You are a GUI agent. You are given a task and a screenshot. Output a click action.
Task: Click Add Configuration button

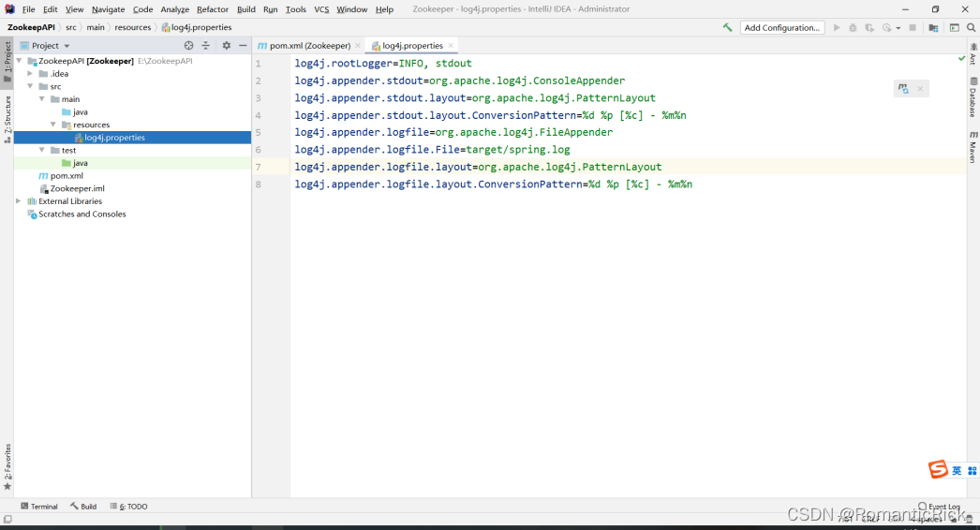[782, 27]
